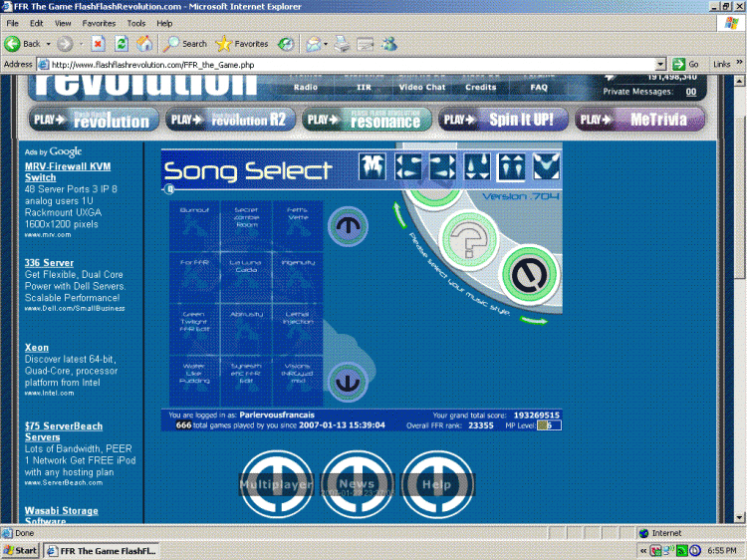Open the Multiplayer circle button
Screen dimensions: 747x560
[276, 484]
